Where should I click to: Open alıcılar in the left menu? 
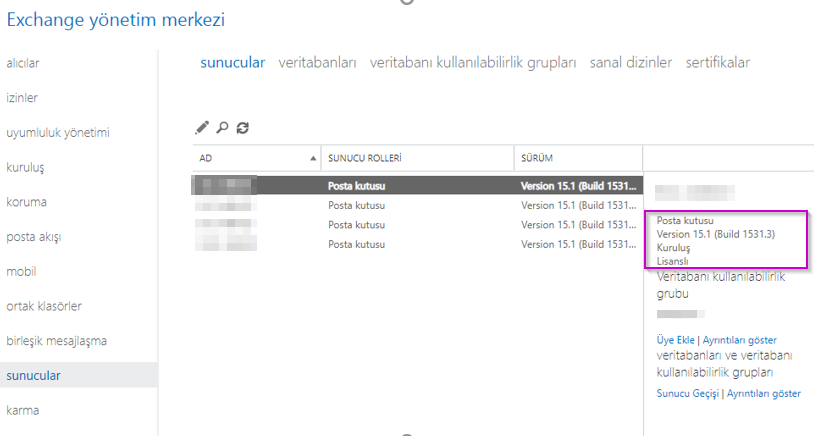click(23, 63)
